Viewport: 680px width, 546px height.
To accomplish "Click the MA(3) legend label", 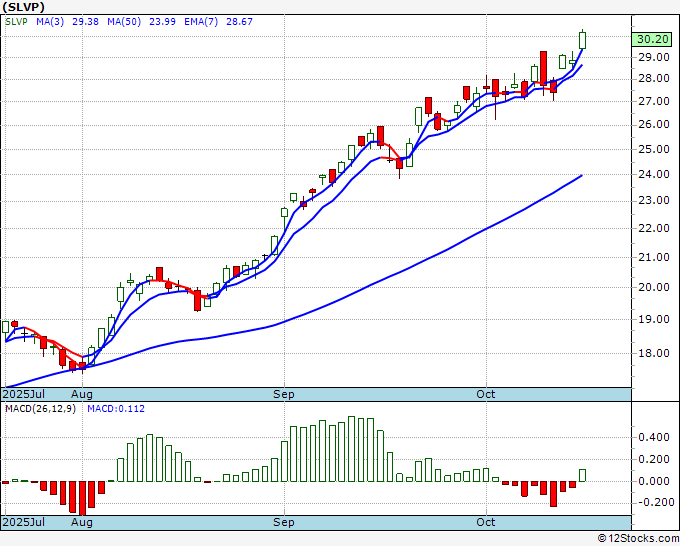I will [x=50, y=22].
